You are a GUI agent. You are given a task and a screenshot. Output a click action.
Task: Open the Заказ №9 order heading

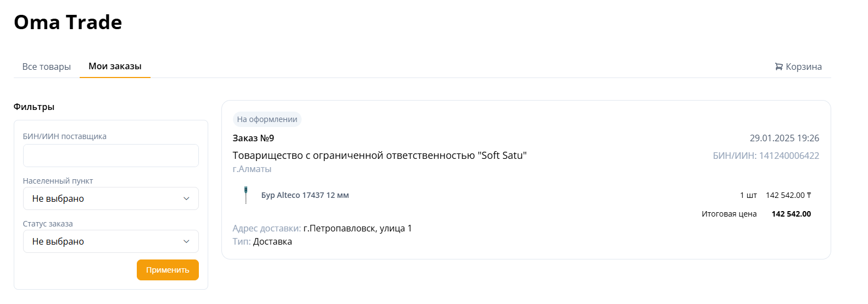tap(253, 138)
